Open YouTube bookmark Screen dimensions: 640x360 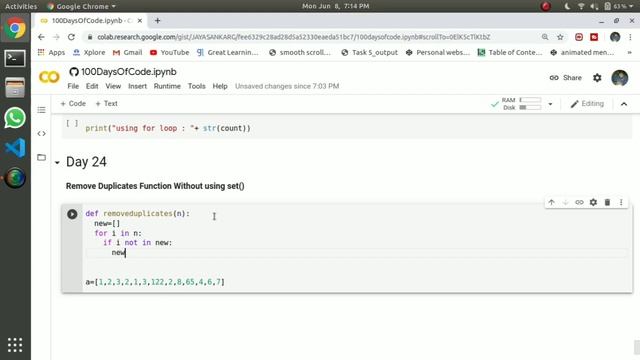click(169, 52)
